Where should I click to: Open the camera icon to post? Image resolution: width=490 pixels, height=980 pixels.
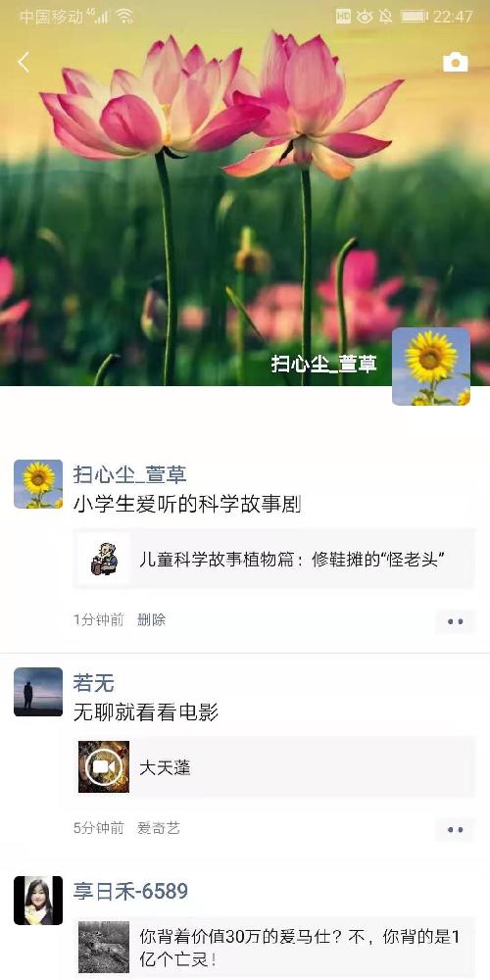click(x=455, y=63)
